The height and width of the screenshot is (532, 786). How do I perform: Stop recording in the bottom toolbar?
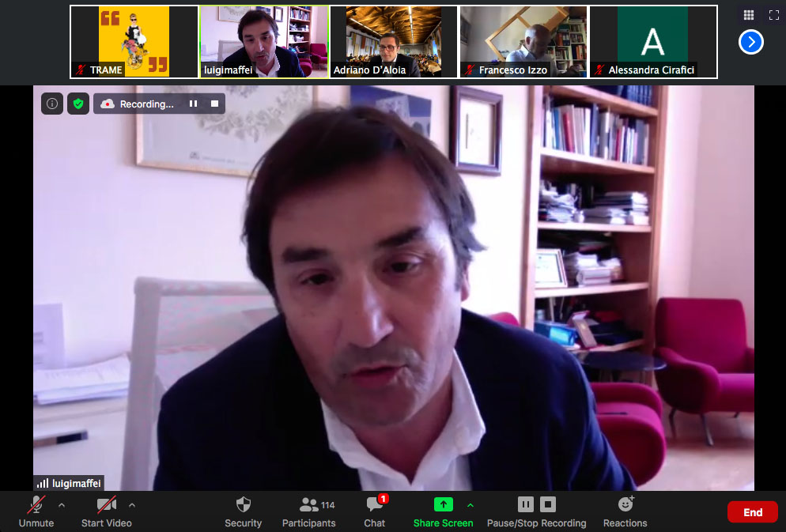click(x=548, y=504)
